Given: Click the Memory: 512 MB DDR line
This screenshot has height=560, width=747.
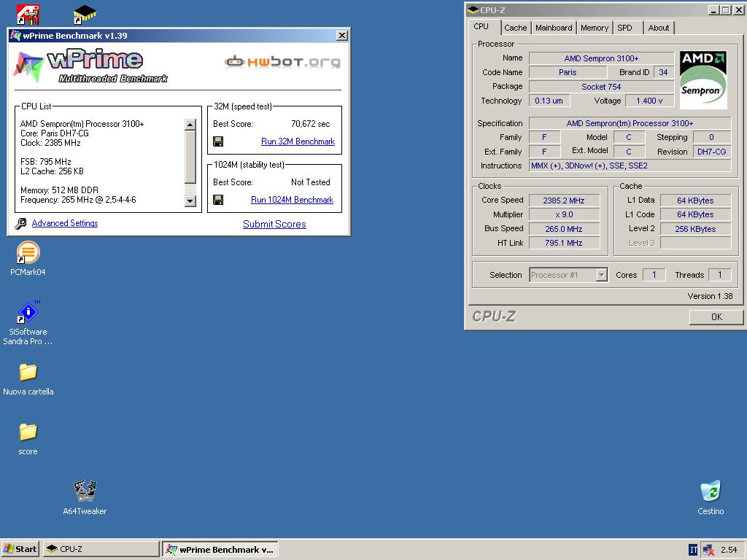Looking at the screenshot, I should [x=59, y=190].
